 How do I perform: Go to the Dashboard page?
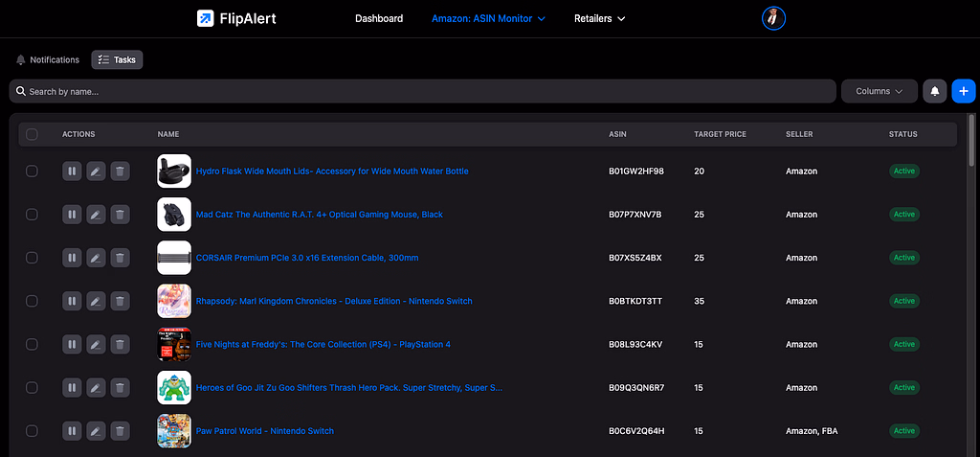[379, 19]
